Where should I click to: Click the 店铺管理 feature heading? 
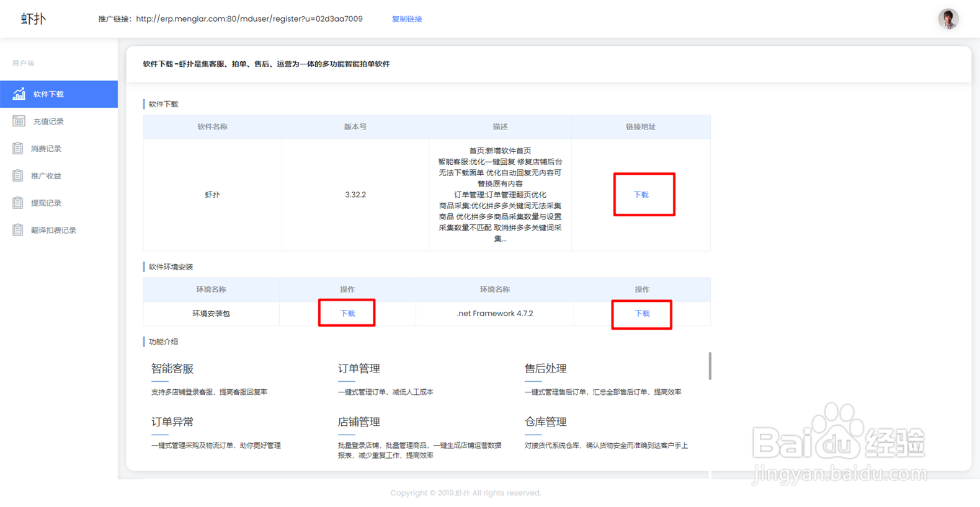tap(359, 422)
